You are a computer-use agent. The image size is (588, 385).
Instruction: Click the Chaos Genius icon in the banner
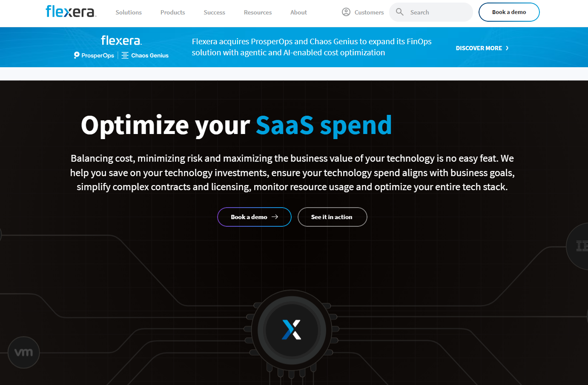tap(125, 55)
